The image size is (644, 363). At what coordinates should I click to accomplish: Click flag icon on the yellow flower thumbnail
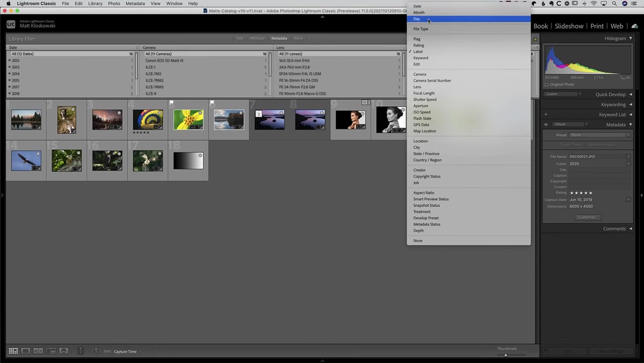click(x=172, y=103)
